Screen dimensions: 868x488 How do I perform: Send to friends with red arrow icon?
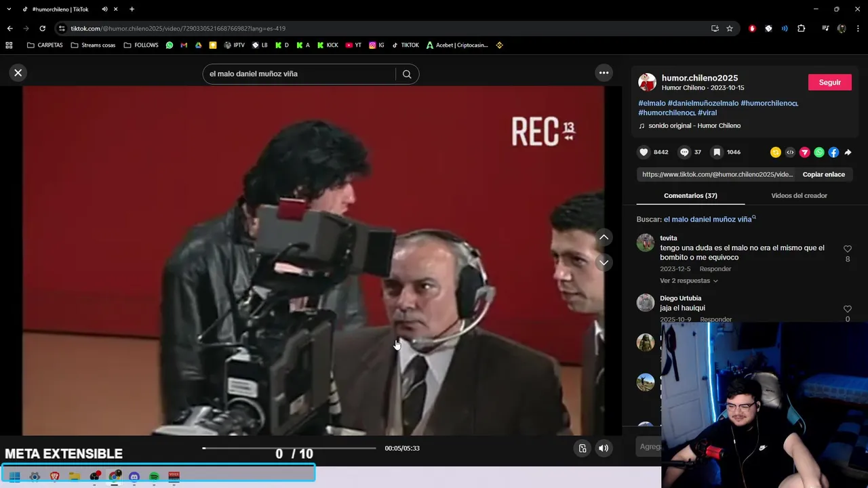[x=805, y=152]
